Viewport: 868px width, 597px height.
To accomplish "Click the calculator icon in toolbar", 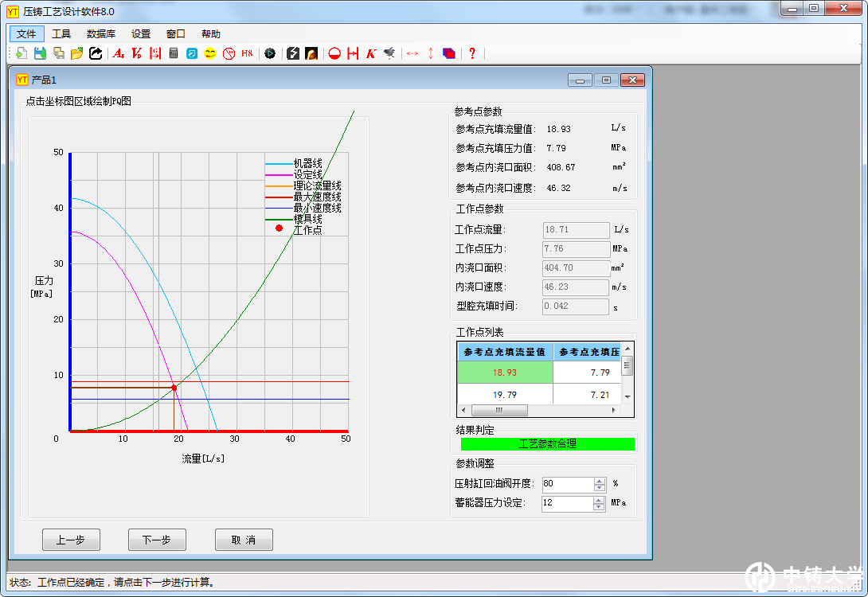I will tap(174, 53).
